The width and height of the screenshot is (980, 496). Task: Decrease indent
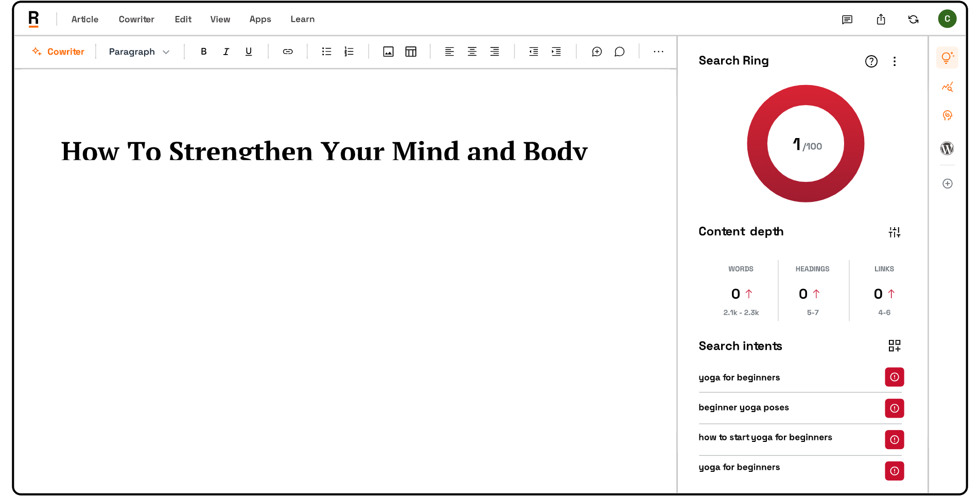coord(534,52)
